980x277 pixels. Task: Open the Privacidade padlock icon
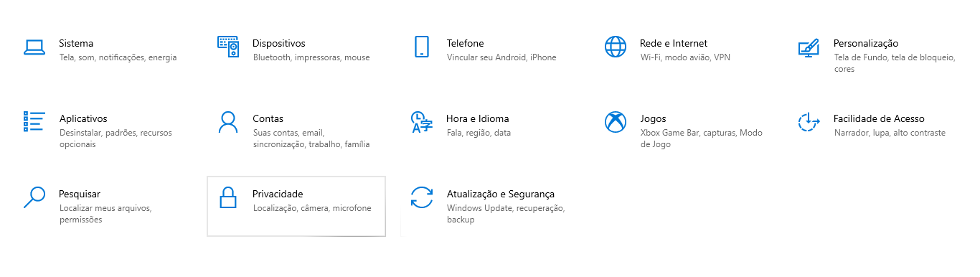click(227, 197)
